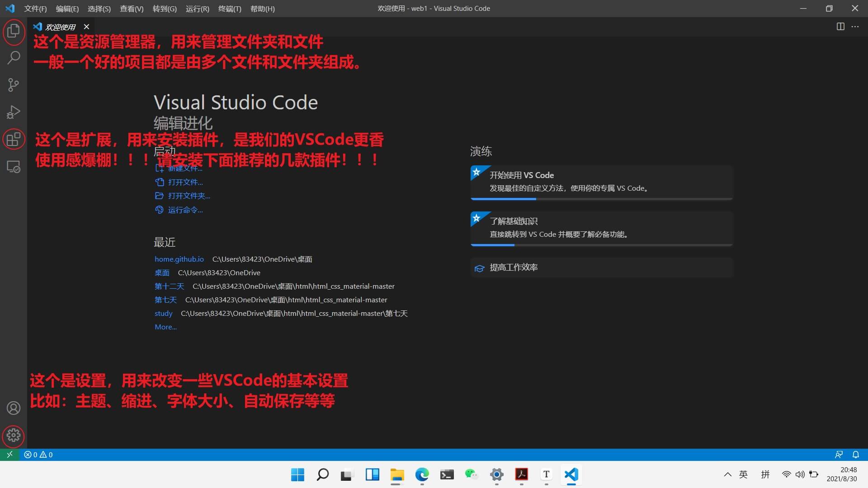Click the 打开文件... link
Screen dimensions: 868x488
179,182
